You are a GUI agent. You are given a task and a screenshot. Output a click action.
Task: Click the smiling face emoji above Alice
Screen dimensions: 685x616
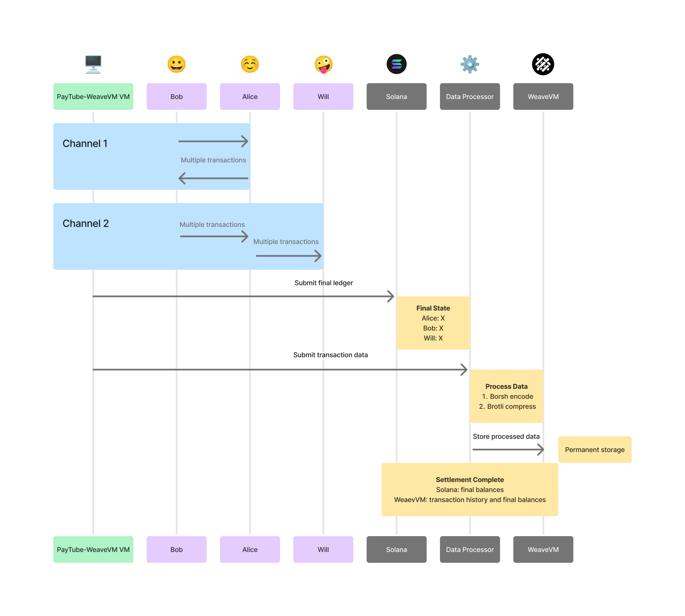pyautogui.click(x=250, y=64)
